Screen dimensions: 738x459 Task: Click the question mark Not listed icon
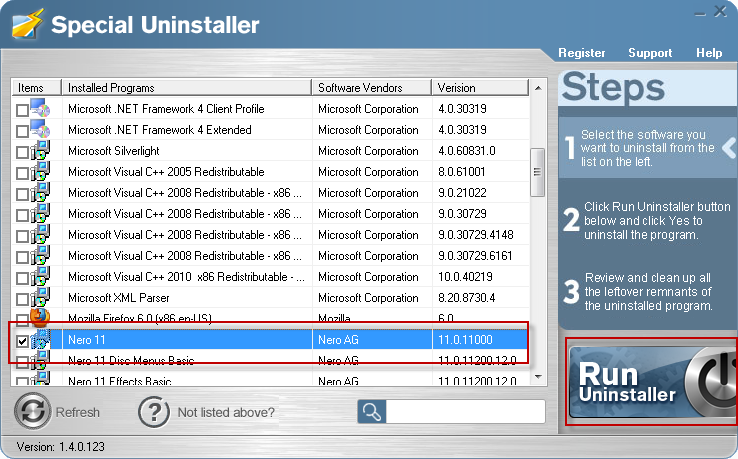click(153, 412)
